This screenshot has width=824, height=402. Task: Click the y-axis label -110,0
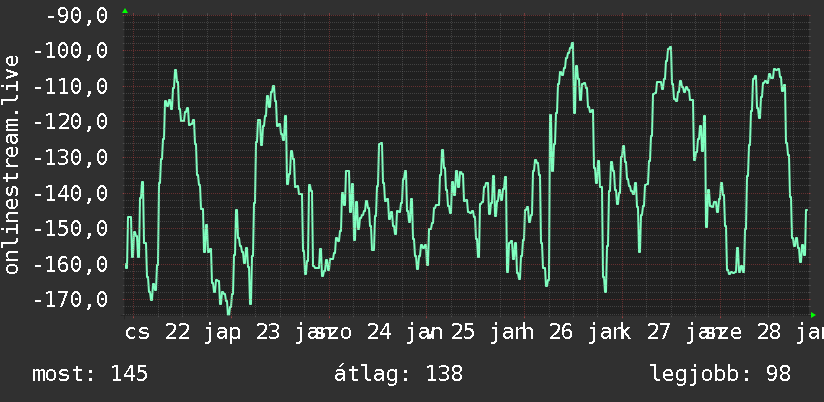pyautogui.click(x=70, y=87)
